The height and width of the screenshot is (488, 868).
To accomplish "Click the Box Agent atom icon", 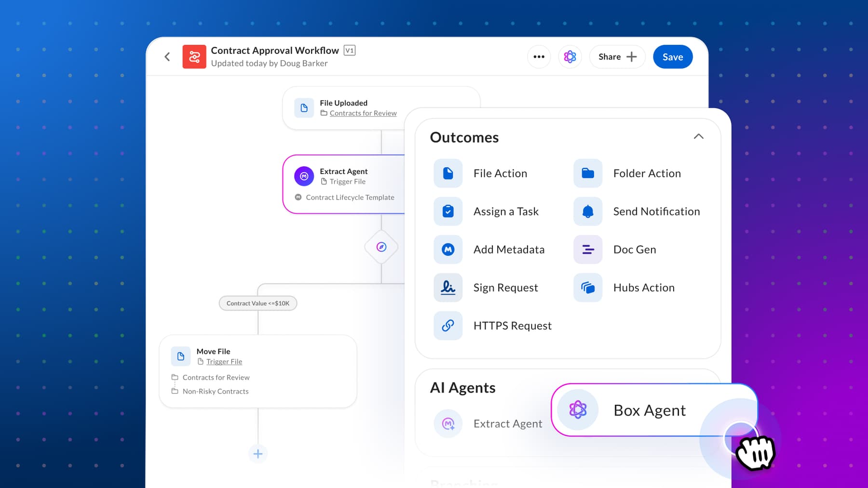I will (578, 410).
